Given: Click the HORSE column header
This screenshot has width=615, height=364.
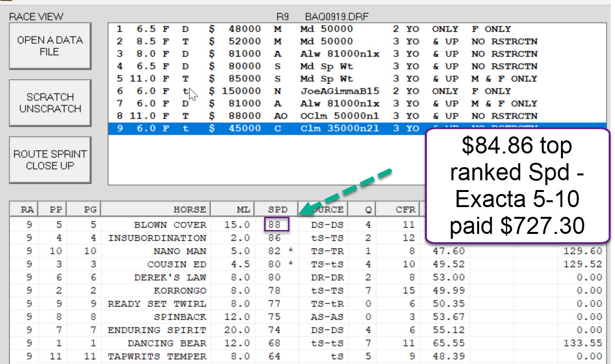Looking at the screenshot, I should coord(155,210).
